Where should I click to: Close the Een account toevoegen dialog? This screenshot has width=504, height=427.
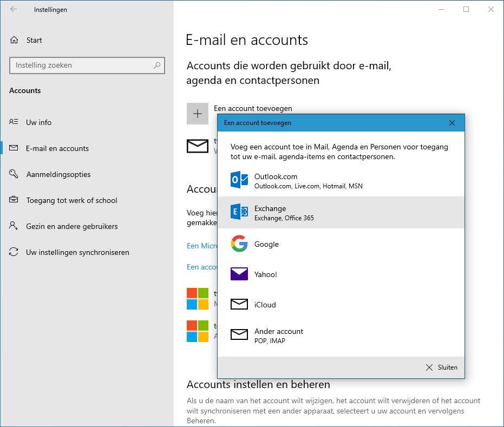[452, 123]
